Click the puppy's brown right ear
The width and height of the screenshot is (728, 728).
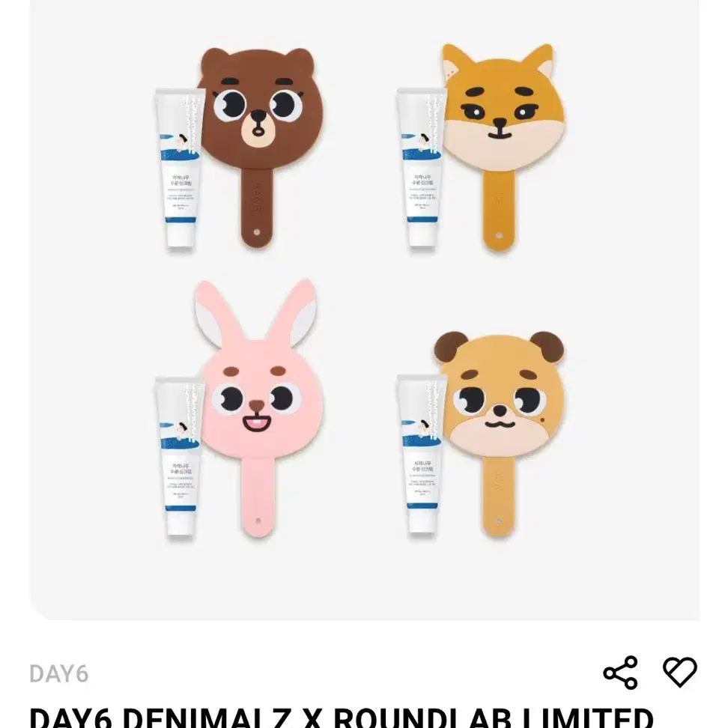[547, 346]
